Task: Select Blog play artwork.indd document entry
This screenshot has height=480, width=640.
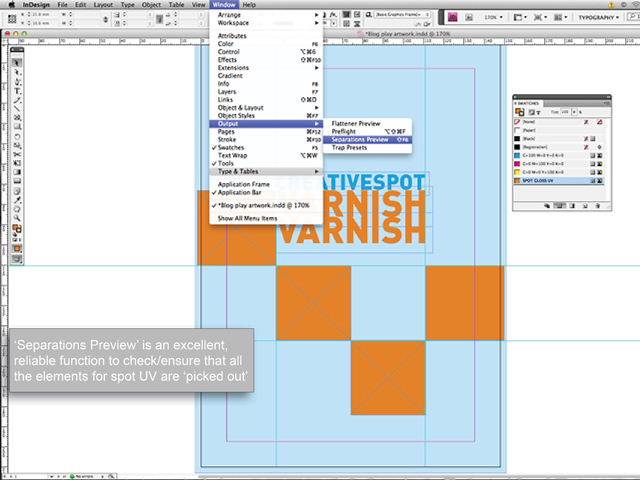Action: (266, 205)
